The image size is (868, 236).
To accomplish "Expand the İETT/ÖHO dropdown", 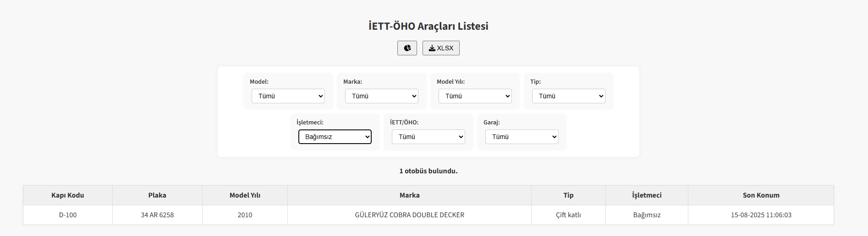I will point(429,137).
